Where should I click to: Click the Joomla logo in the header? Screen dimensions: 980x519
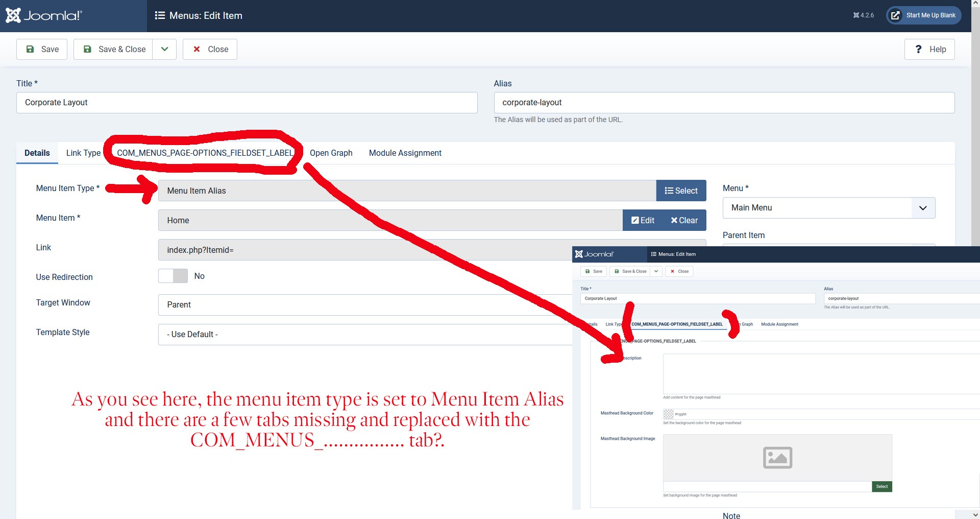44,15
